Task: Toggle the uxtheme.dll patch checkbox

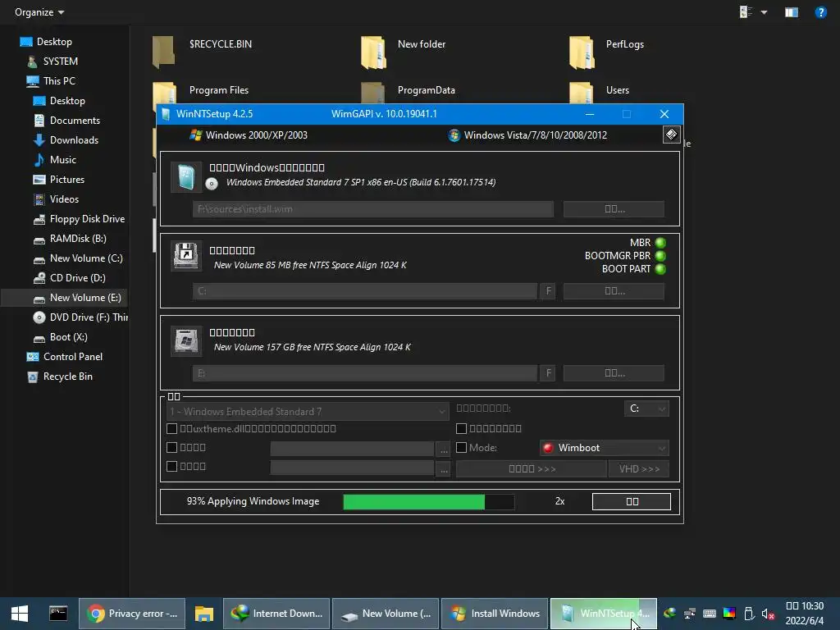Action: click(172, 428)
